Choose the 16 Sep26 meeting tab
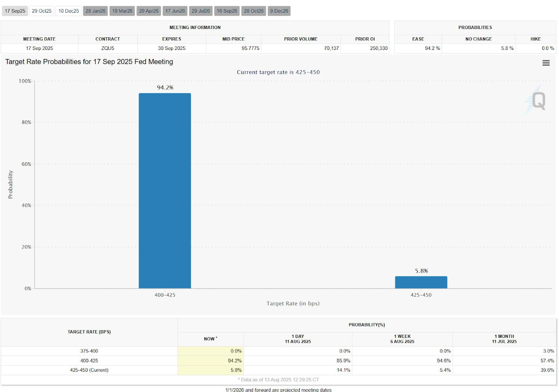Screen dimensions: 559x392 click(x=227, y=11)
